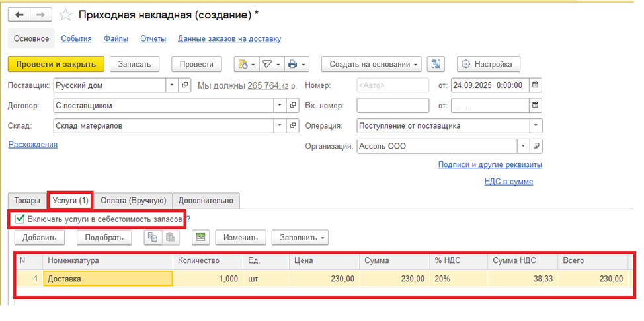The image size is (644, 321).
Task: Click the % НДС cell 20%
Action: [458, 279]
